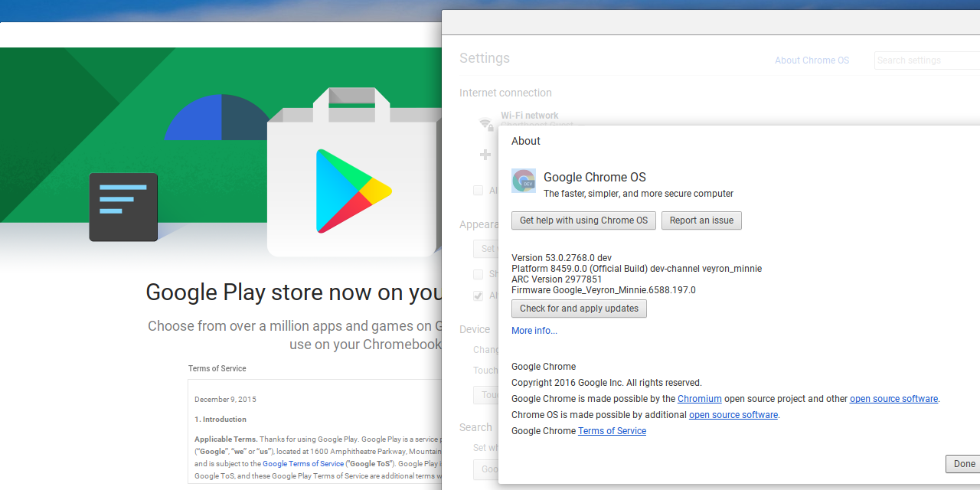Viewport: 980px width, 490px height.
Task: Click the Report an issue button
Action: click(701, 220)
